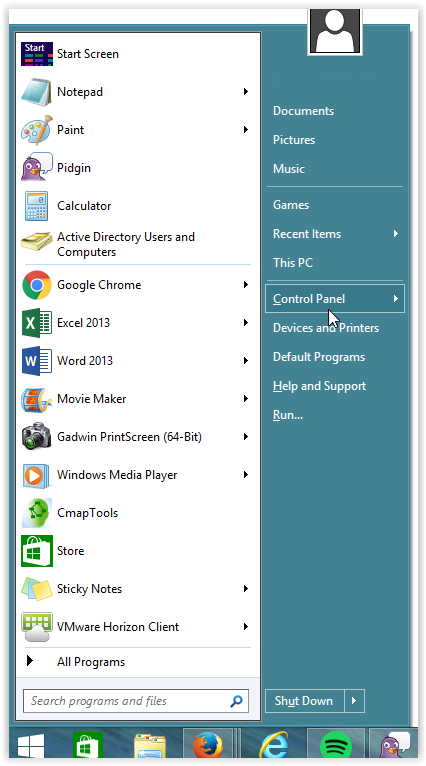Image resolution: width=426 pixels, height=766 pixels.
Task: Open the Pictures folder link
Action: pyautogui.click(x=294, y=140)
